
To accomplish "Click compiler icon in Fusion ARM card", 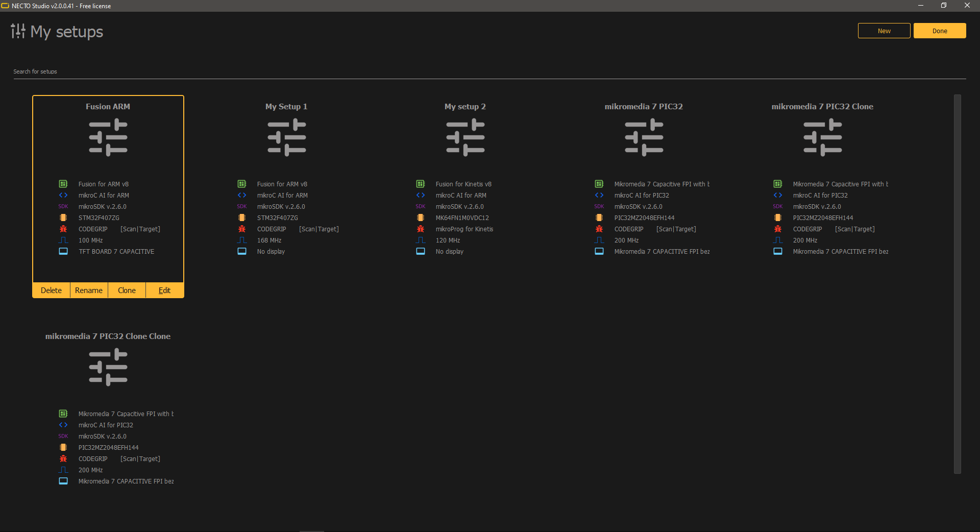I will point(63,195).
